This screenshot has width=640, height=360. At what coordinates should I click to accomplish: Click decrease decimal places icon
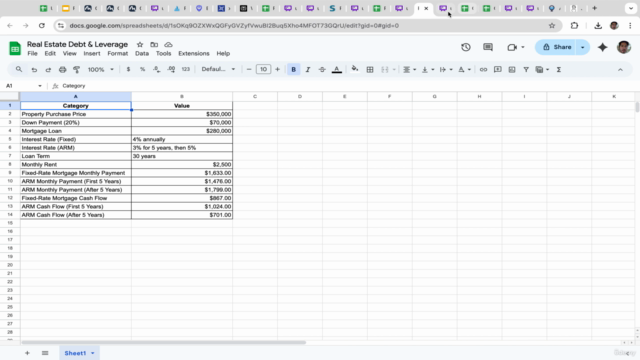coord(157,69)
